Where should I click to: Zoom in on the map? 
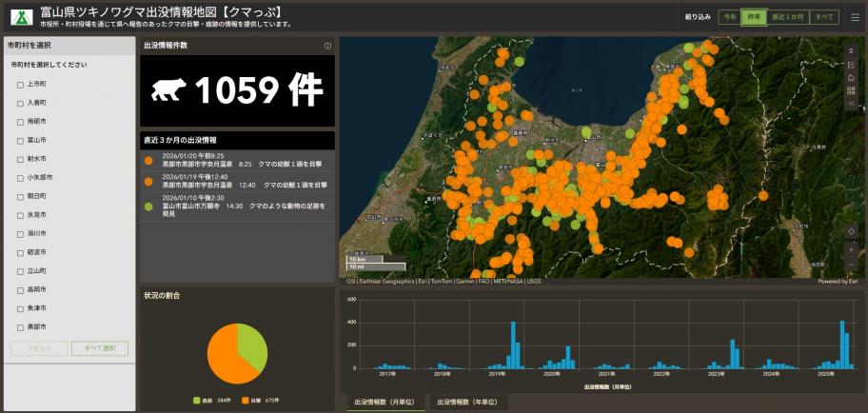[851, 248]
